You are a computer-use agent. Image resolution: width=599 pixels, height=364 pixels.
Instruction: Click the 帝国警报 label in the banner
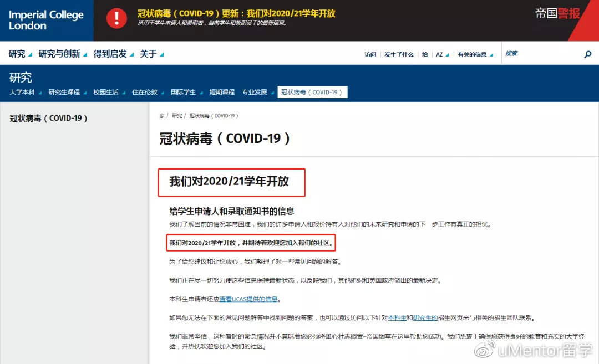pyautogui.click(x=557, y=13)
